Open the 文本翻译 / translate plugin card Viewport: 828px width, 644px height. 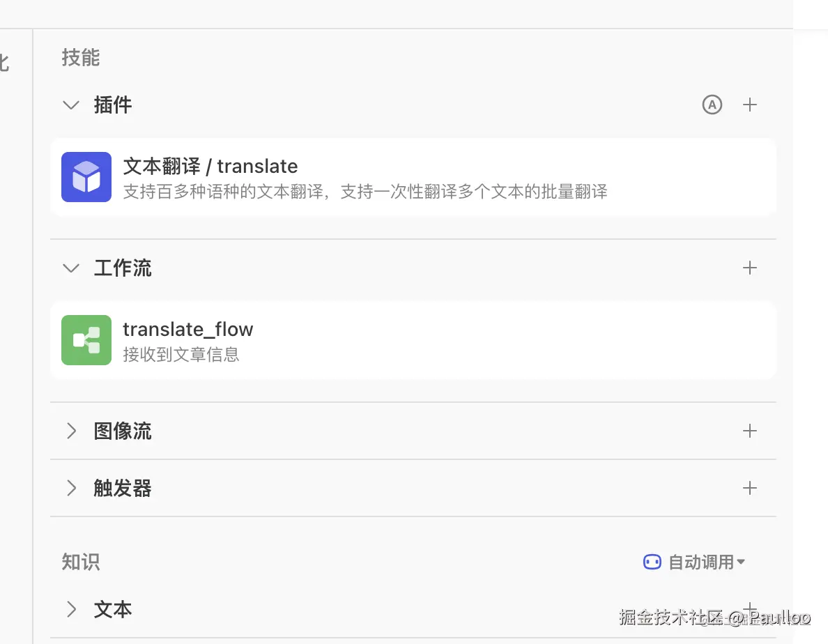point(413,177)
